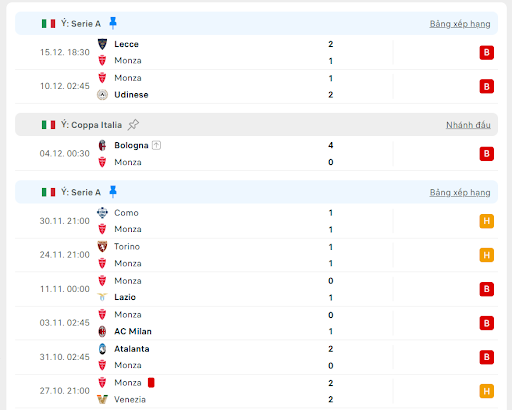Click the Venezia team crest icon

[102, 399]
